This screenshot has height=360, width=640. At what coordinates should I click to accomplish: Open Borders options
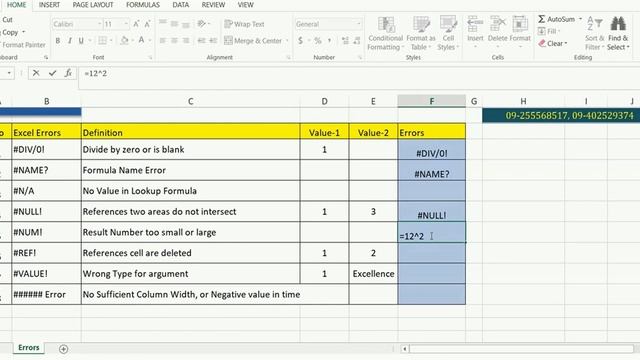pos(102,40)
